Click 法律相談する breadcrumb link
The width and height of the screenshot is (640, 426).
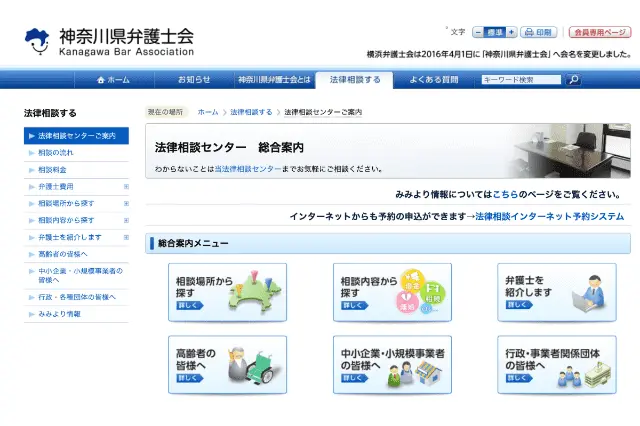click(x=251, y=112)
